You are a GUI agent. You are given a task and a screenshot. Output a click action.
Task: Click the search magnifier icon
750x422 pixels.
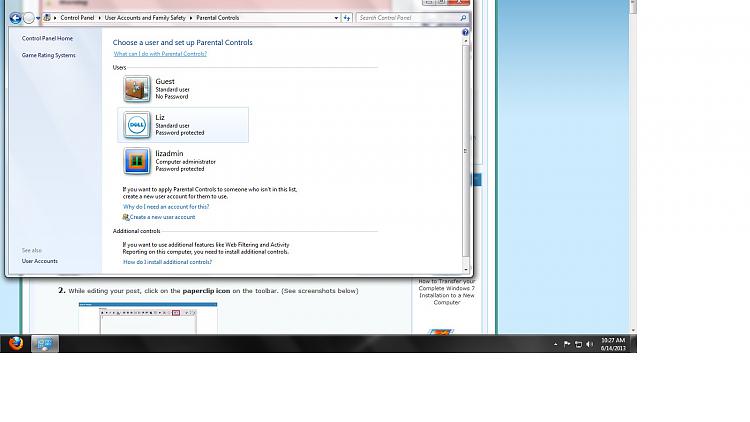463,18
